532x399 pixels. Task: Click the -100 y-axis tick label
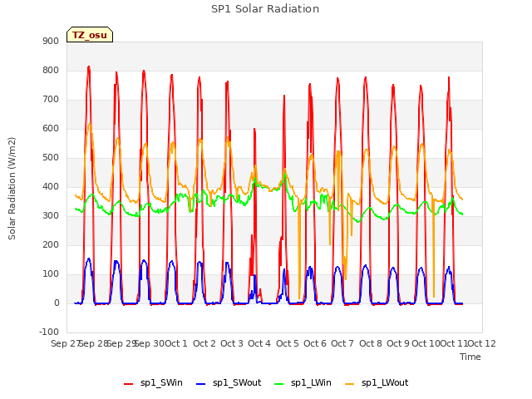[x=49, y=332]
